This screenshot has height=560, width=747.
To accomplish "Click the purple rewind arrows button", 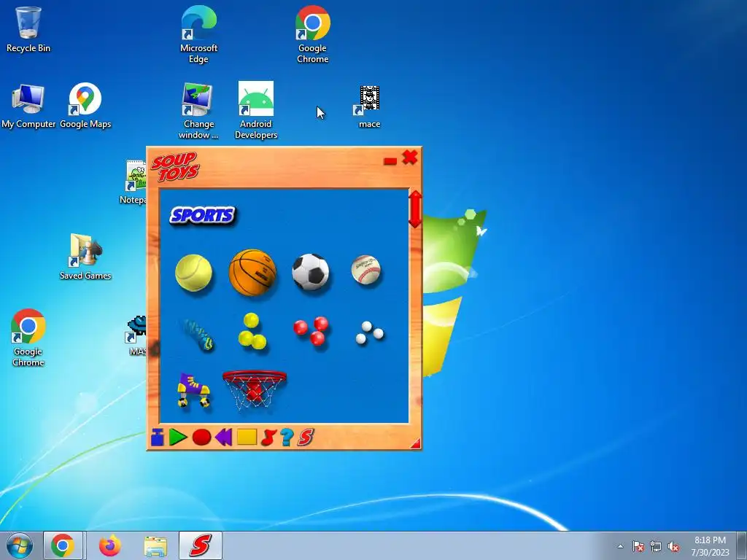I will (x=223, y=437).
